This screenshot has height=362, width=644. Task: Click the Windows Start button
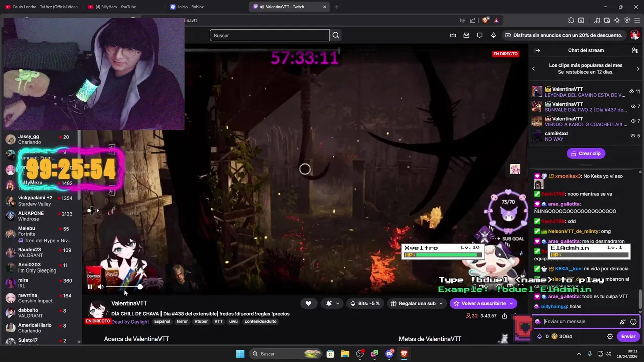pos(240,354)
